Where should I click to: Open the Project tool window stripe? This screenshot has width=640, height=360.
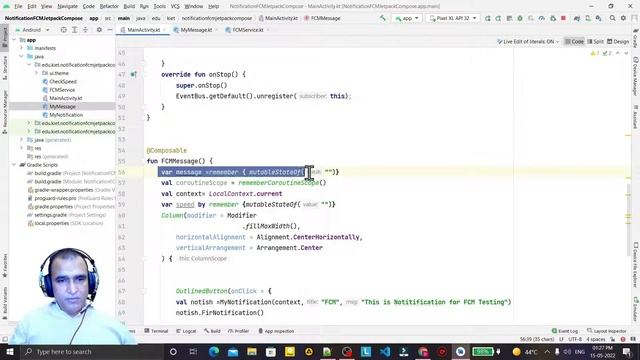[x=4, y=38]
